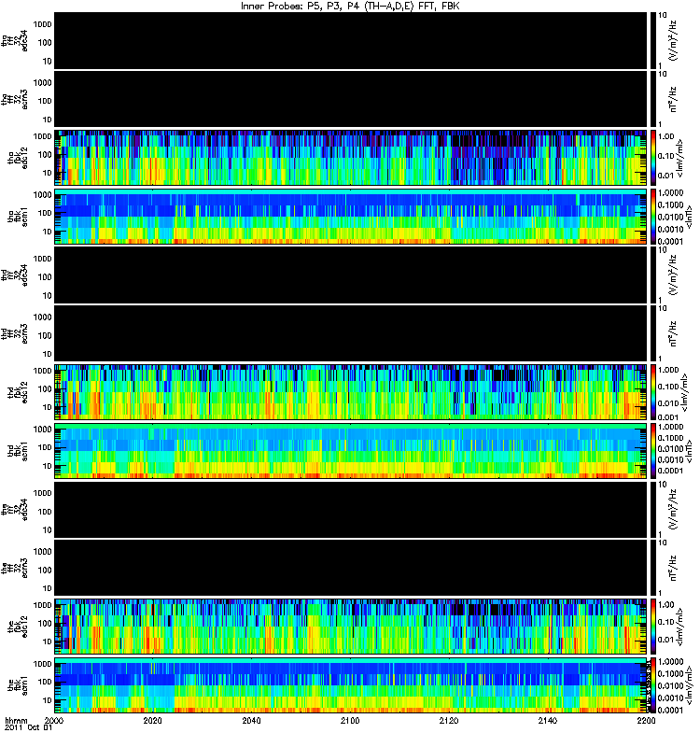
Task: Click the thd fbk edc12 spectrogram panel
Action: pos(351,392)
